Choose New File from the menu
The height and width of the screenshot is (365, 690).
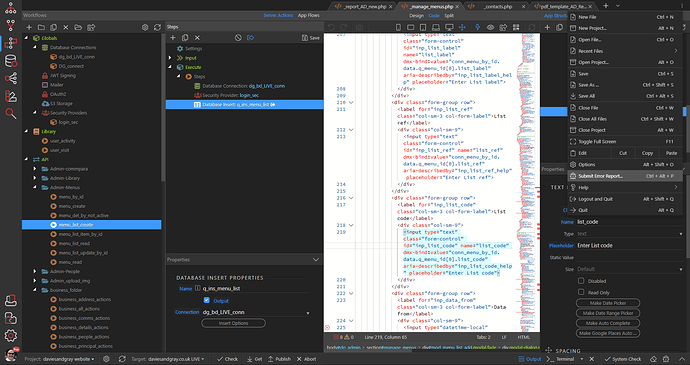point(624,17)
